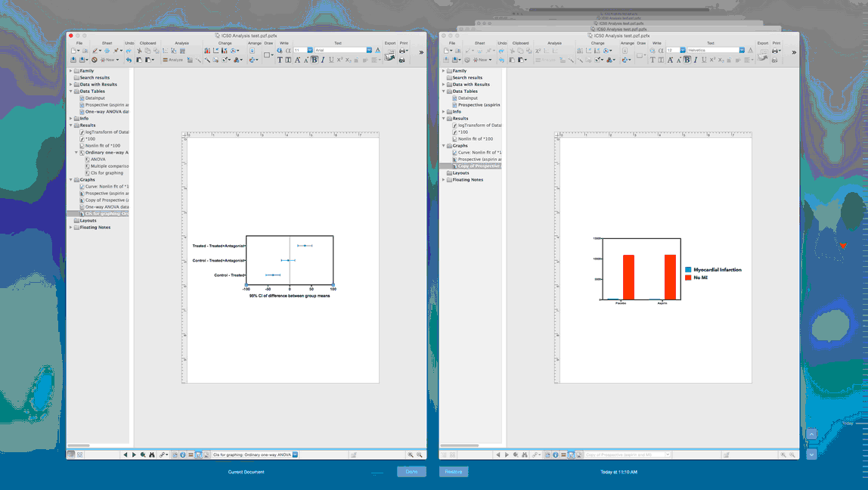Open the Arial font dropdown
This screenshot has width=868, height=490.
pos(369,50)
